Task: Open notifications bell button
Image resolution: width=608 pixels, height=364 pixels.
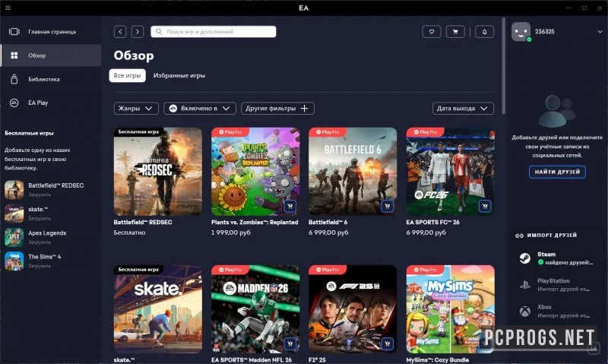Action: click(x=484, y=32)
